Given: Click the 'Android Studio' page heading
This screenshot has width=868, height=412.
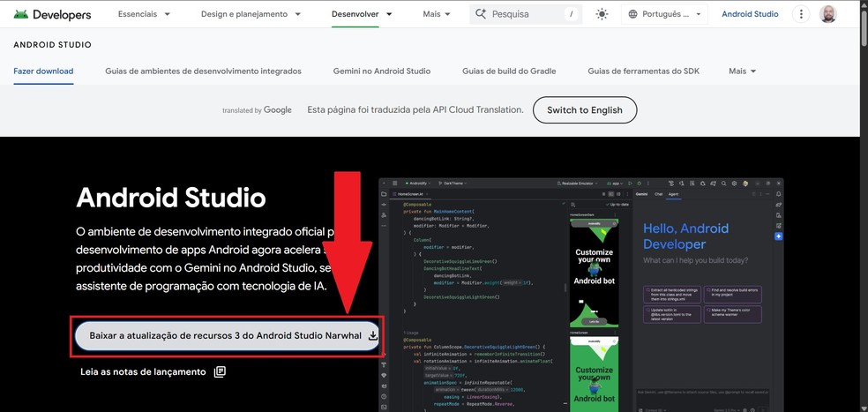Looking at the screenshot, I should (x=170, y=197).
